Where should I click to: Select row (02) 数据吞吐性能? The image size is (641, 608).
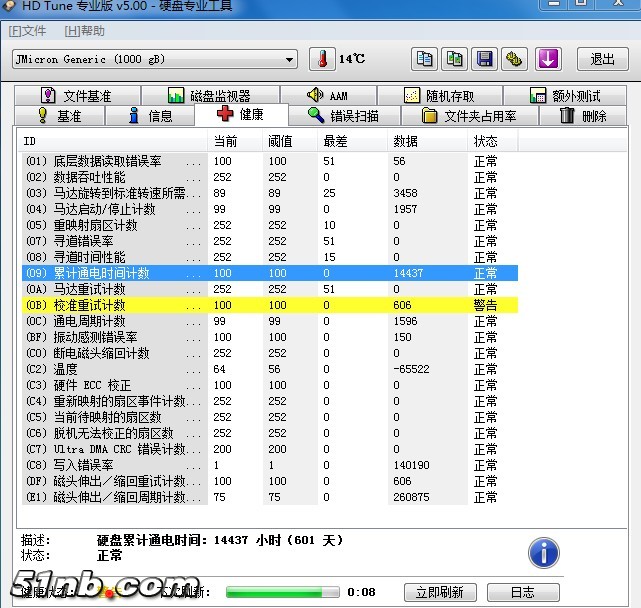coord(270,177)
